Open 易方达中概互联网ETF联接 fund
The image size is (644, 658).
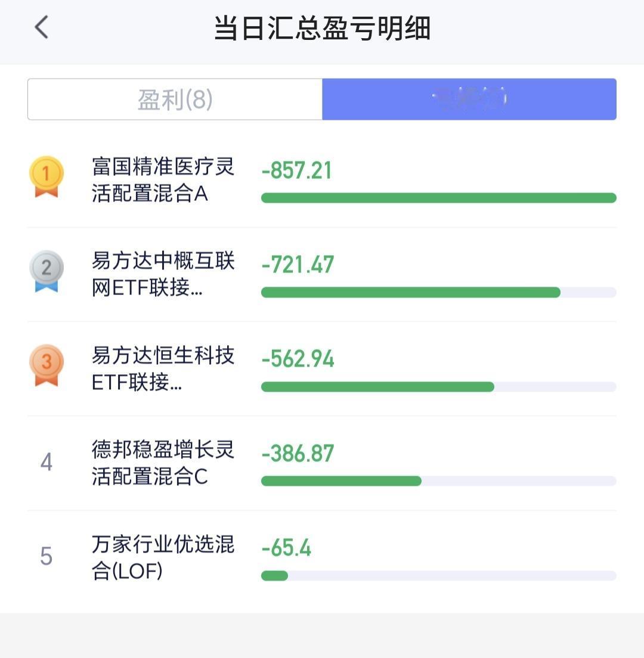[x=163, y=274]
